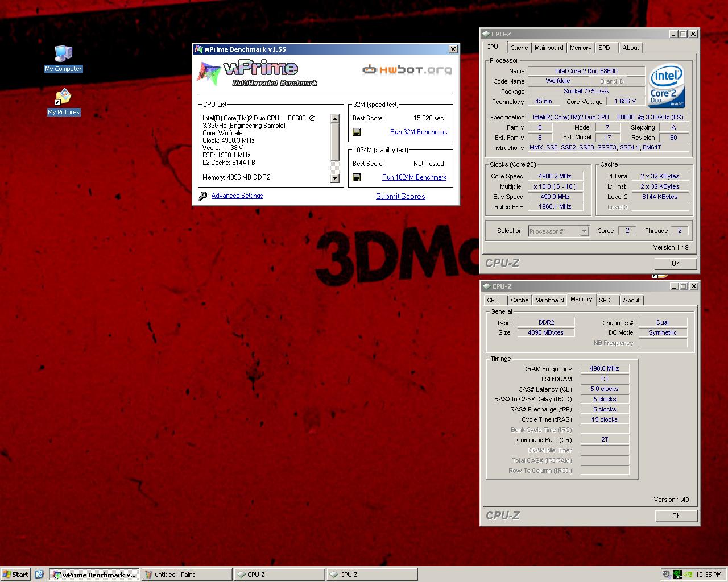The height and width of the screenshot is (582, 728).
Task: Click Cycle Time value 15 clocks
Action: pyautogui.click(x=605, y=419)
